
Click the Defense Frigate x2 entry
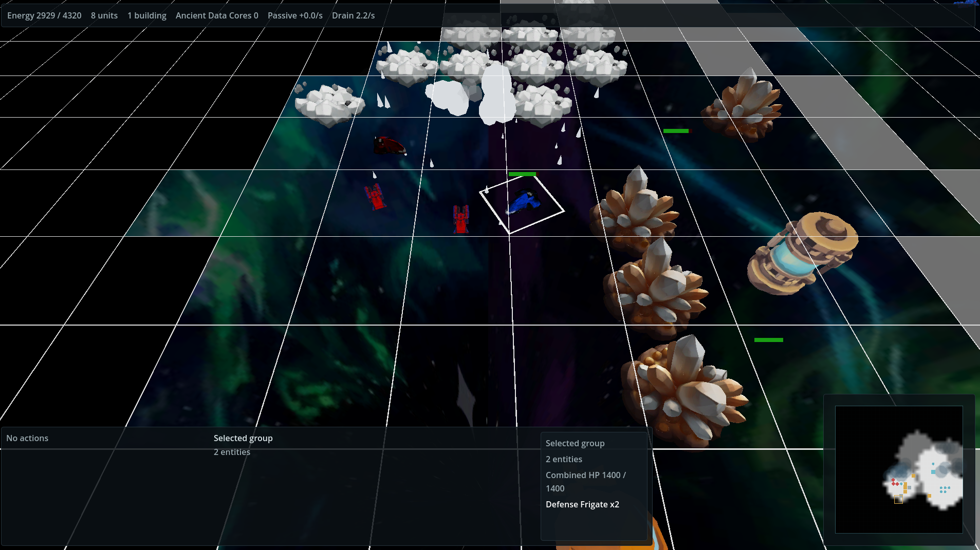(x=582, y=504)
